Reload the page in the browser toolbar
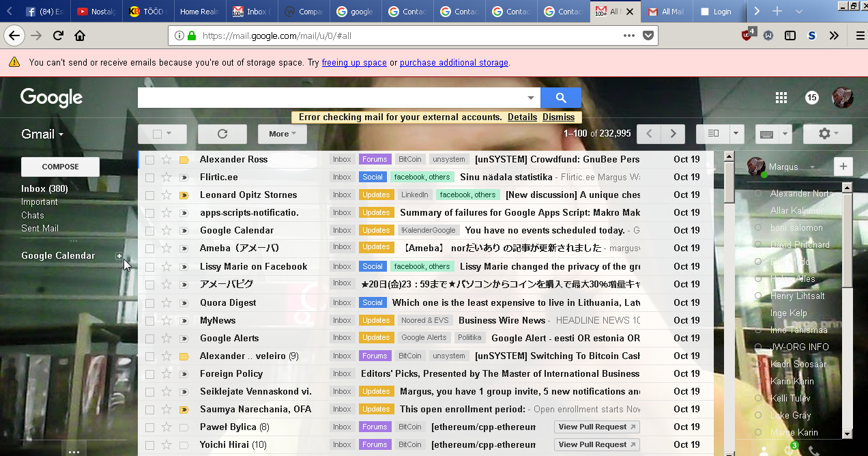The image size is (868, 456). (59, 35)
